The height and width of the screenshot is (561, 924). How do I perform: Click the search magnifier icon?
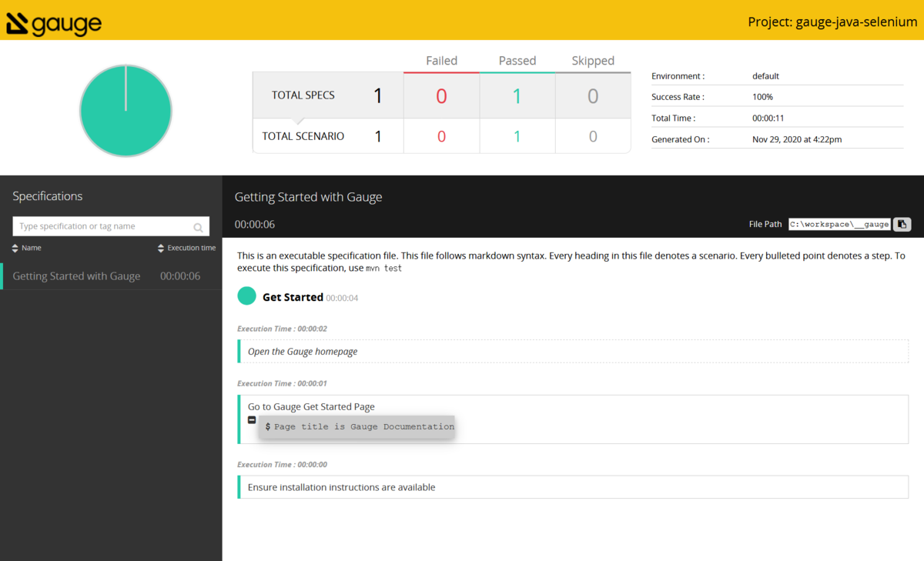tap(198, 227)
